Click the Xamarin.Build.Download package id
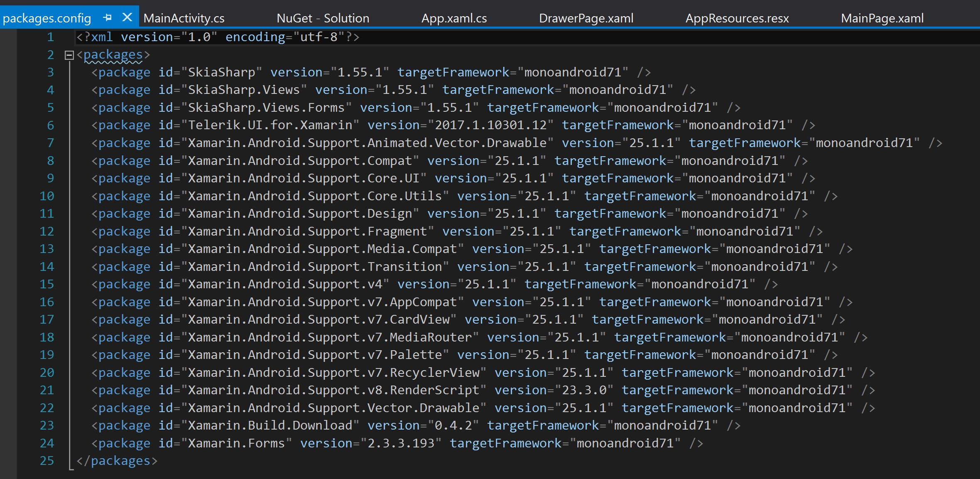The image size is (980, 479). click(x=270, y=425)
